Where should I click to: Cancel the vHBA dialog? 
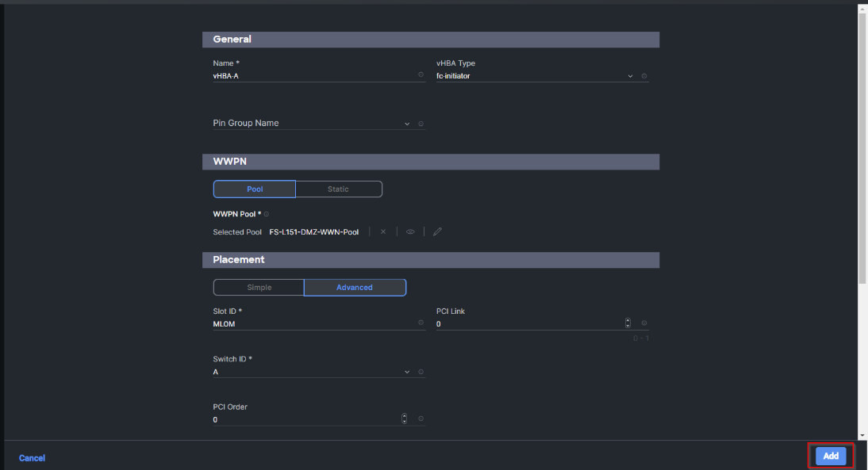pyautogui.click(x=32, y=458)
